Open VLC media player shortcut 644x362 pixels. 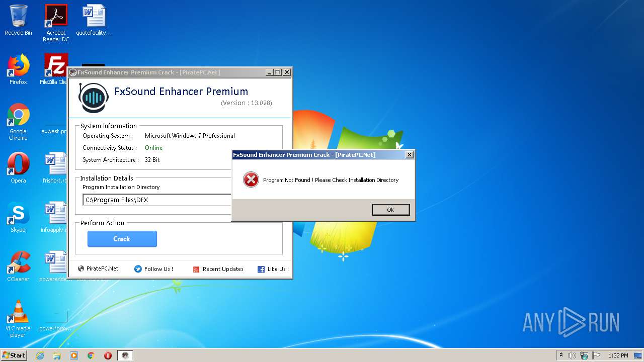tap(18, 319)
